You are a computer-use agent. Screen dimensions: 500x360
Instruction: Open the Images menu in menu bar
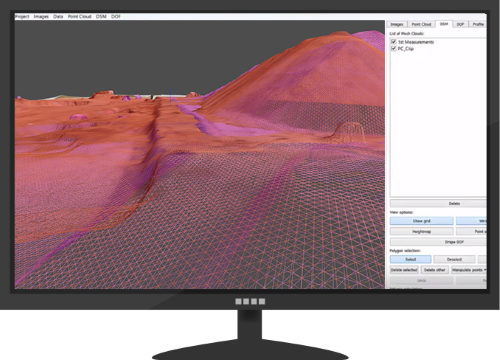[x=41, y=16]
